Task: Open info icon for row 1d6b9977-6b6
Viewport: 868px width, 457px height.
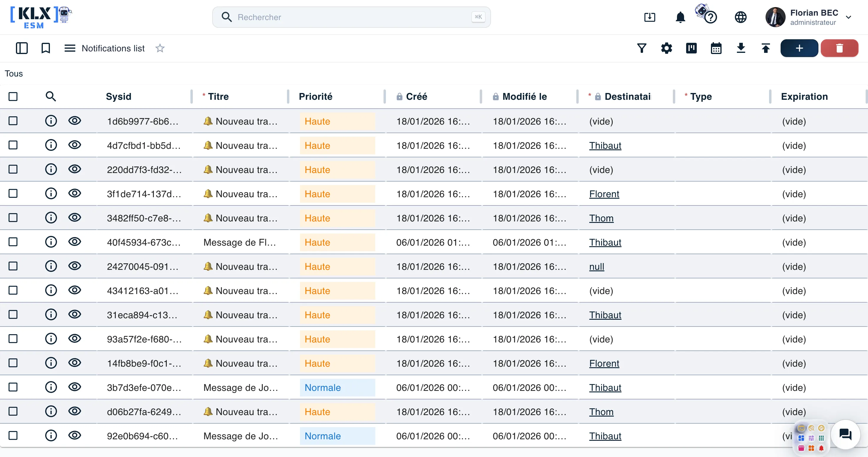Action: tap(51, 121)
